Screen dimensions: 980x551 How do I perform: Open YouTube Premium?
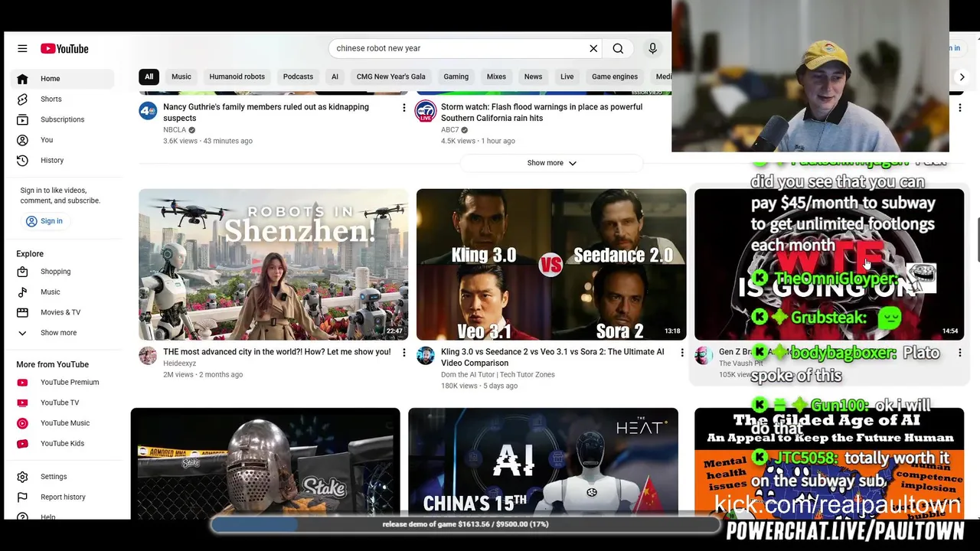point(62,382)
